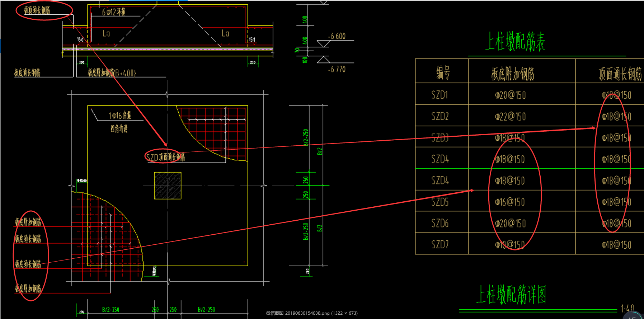Image resolution: width=644 pixels, height=319 pixels.
Task: Click the 编号 column header
Action: pyautogui.click(x=443, y=72)
